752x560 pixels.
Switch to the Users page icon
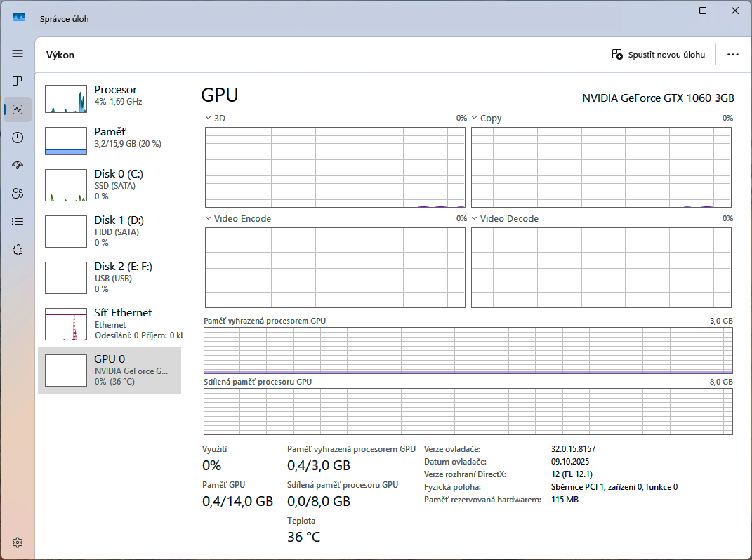point(18,194)
